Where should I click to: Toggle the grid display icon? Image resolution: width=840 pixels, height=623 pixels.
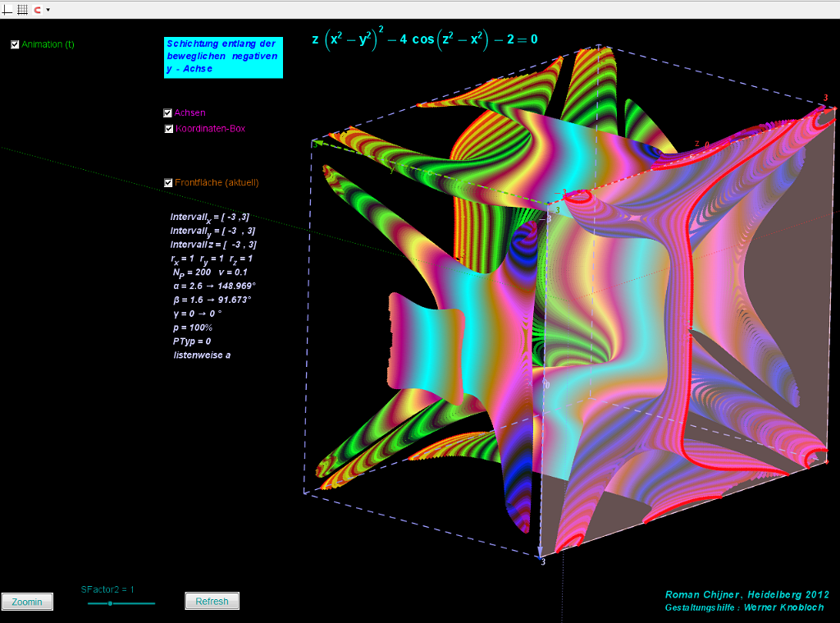tap(22, 9)
